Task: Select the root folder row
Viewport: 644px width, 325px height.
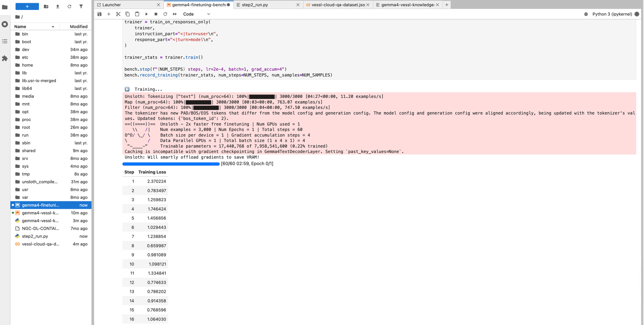Action: (x=51, y=127)
